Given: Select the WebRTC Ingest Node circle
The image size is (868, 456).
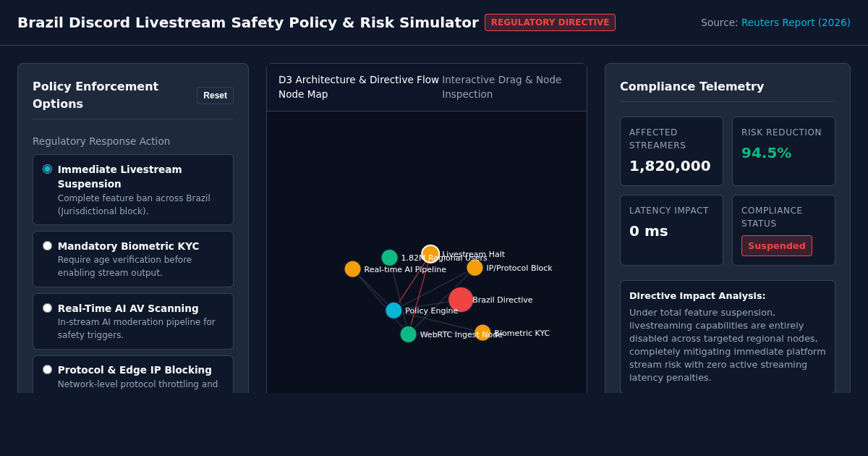Looking at the screenshot, I should tap(408, 334).
